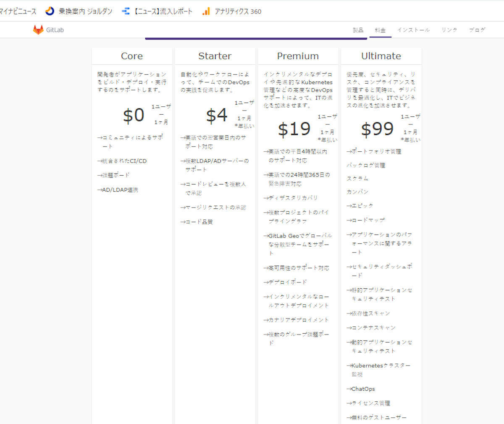The width and height of the screenshot is (504, 424).
Task: Open the 課題ボード feature link
Action: (x=113, y=175)
